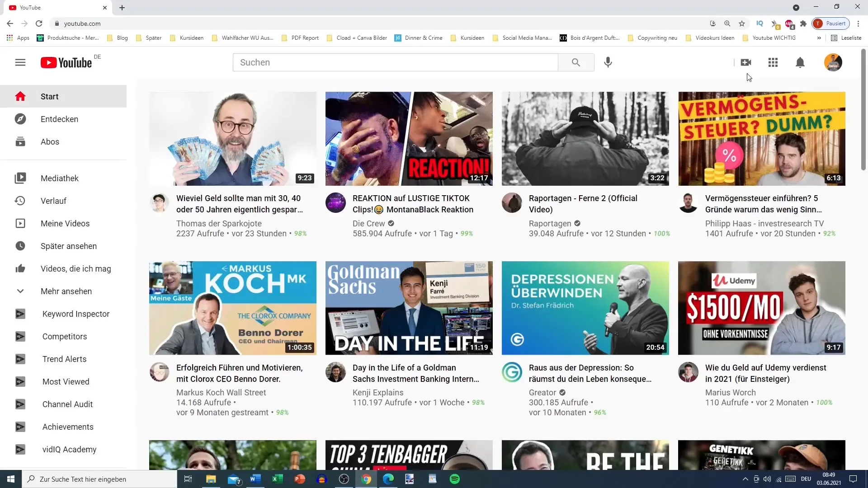868x488 pixels.
Task: Click the search magnifier button
Action: tap(576, 62)
